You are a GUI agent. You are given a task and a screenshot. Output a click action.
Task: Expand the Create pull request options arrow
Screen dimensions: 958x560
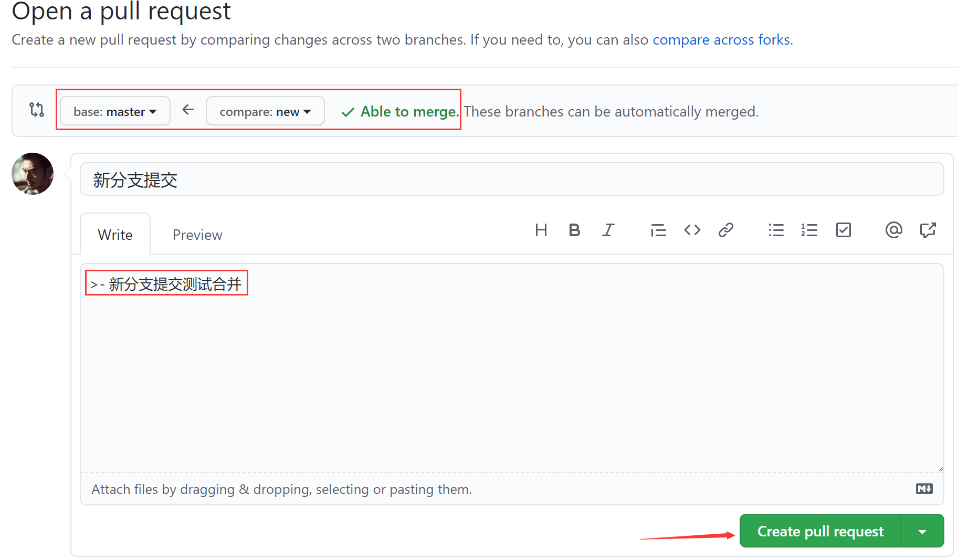[x=922, y=532]
